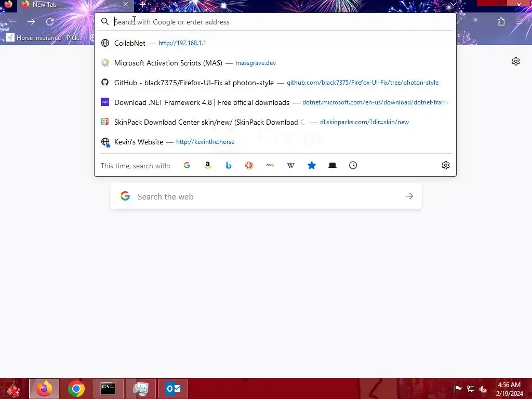
Task: Click the Google logo in search box
Action: [125, 196]
